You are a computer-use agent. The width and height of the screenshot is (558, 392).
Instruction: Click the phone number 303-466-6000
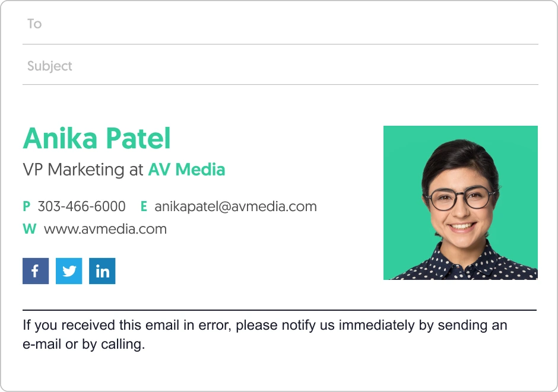82,206
